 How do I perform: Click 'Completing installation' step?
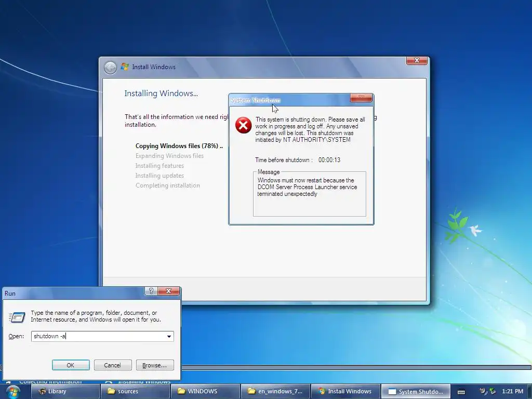pyautogui.click(x=168, y=185)
